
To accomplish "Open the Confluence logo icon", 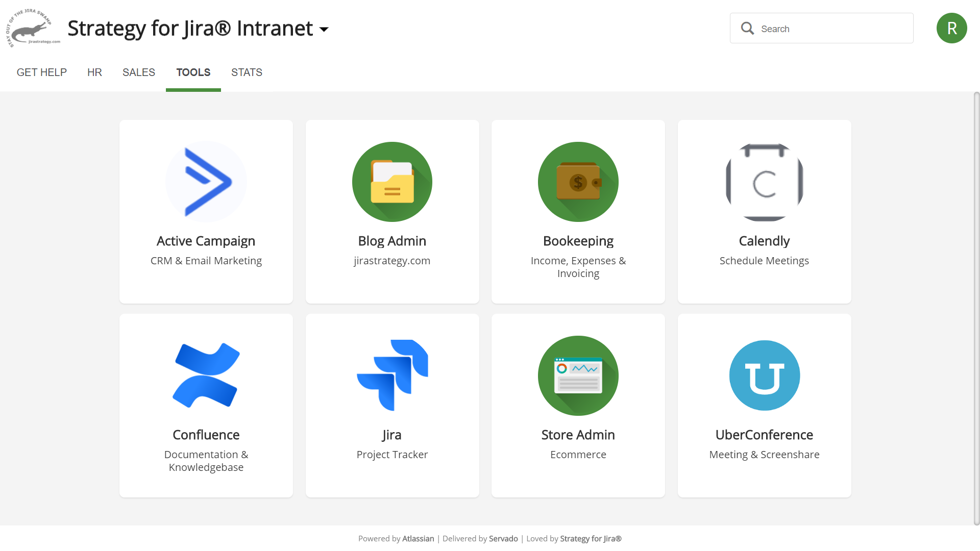I will click(x=206, y=375).
